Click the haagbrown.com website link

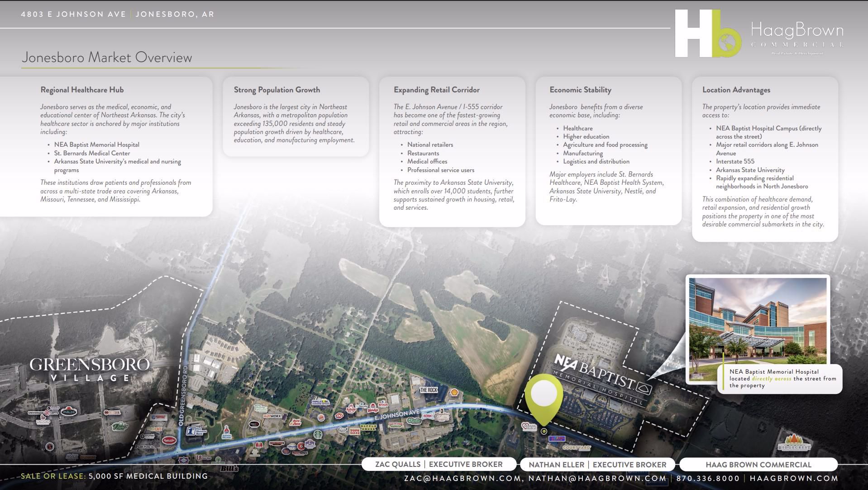click(794, 479)
